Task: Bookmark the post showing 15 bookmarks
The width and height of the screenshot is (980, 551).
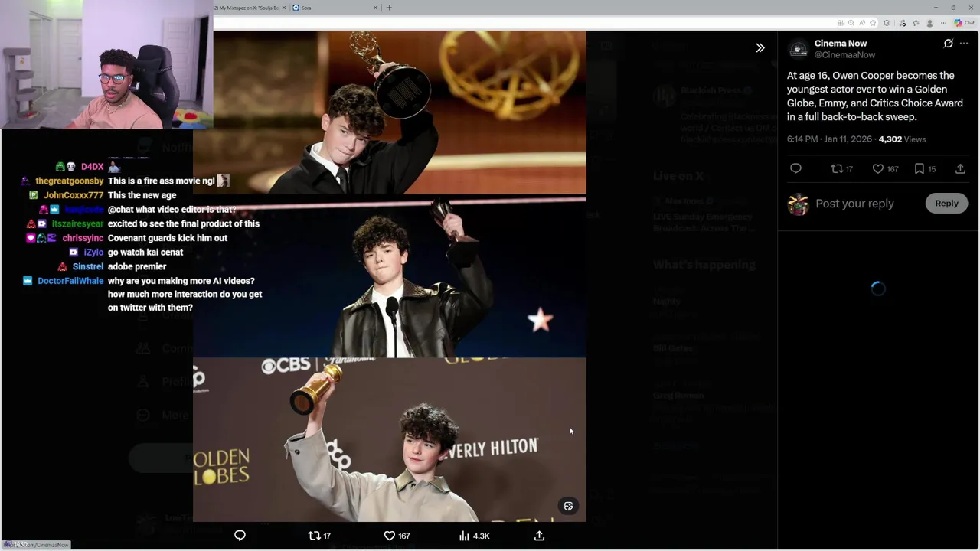Action: coord(925,169)
